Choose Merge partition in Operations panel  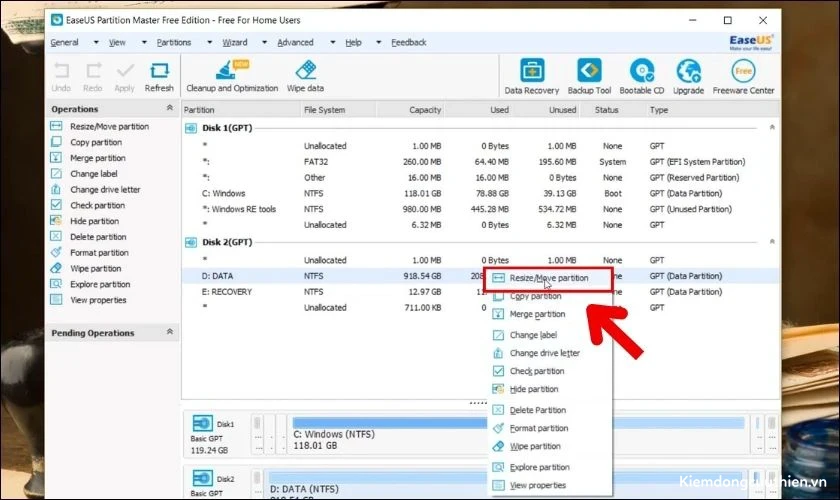[98, 158]
